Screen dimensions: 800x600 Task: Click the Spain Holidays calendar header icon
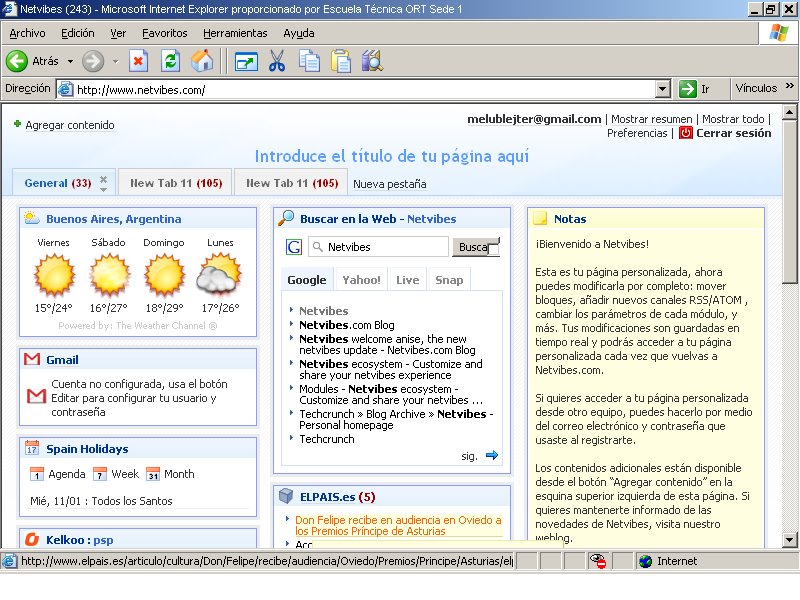(x=32, y=448)
